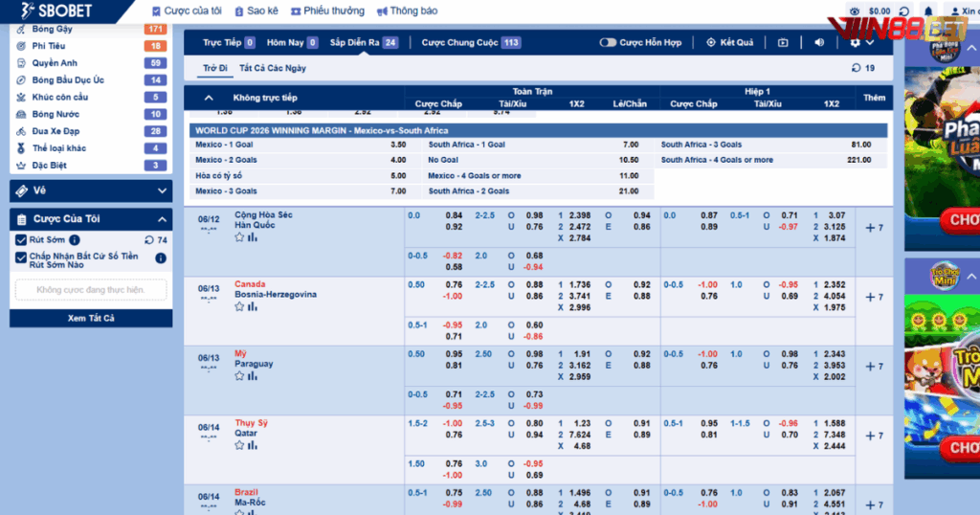Screen dimensions: 980x515
Task: Switch to Trực Tiếp tab
Action: tap(228, 42)
